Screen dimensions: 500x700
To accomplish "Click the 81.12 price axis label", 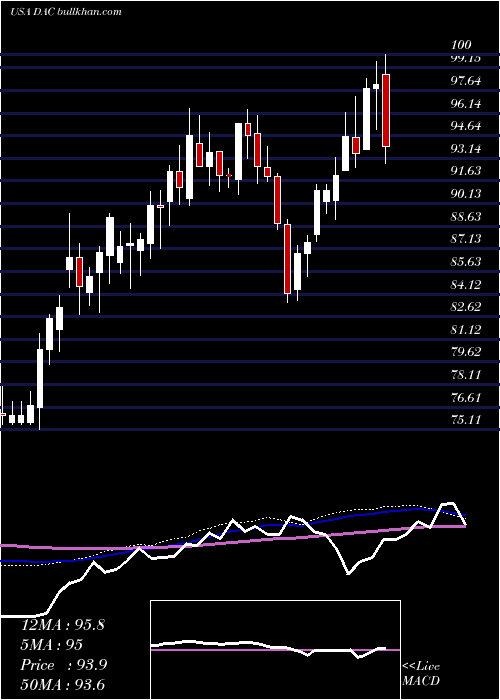I will 466,329.
